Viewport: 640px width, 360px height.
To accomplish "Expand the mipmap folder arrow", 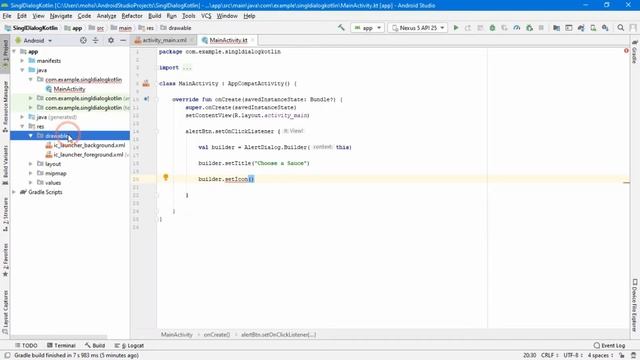I will tap(31, 173).
